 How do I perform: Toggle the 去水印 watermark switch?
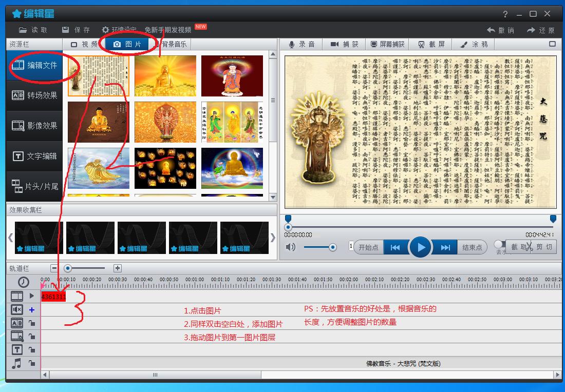tap(499, 245)
